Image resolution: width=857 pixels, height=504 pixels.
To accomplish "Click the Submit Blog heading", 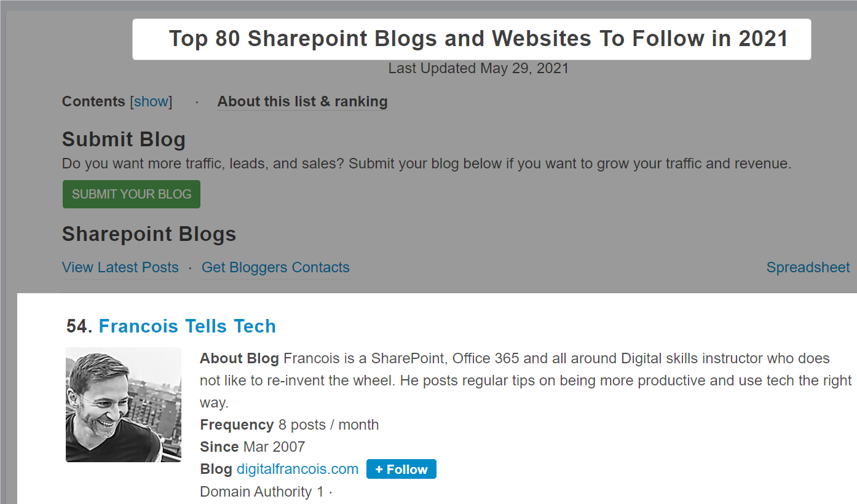I will pyautogui.click(x=124, y=140).
